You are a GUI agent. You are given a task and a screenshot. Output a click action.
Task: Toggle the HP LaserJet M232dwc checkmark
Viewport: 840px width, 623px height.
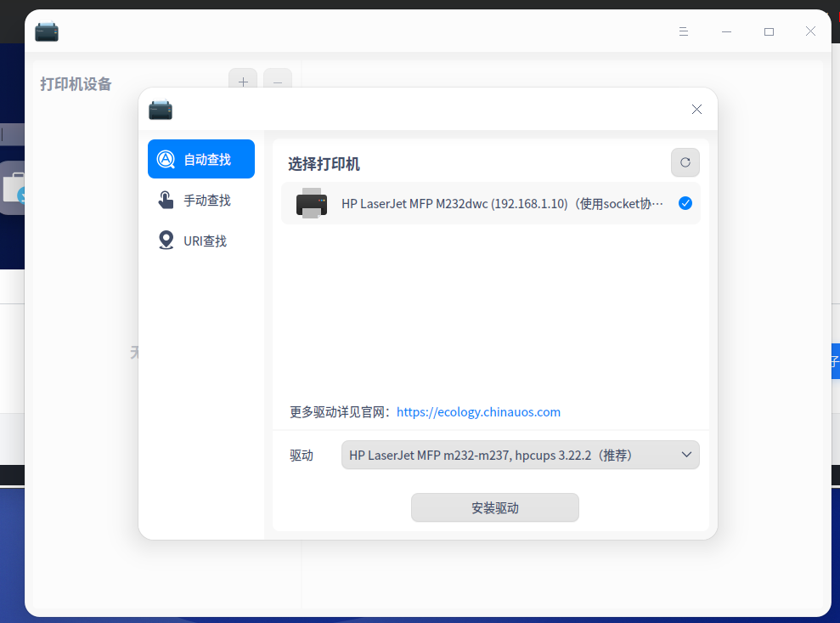[x=685, y=203]
